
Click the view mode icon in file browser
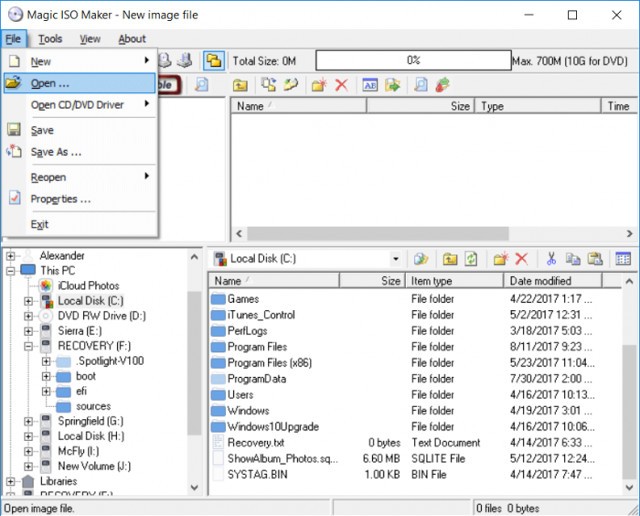(623, 259)
